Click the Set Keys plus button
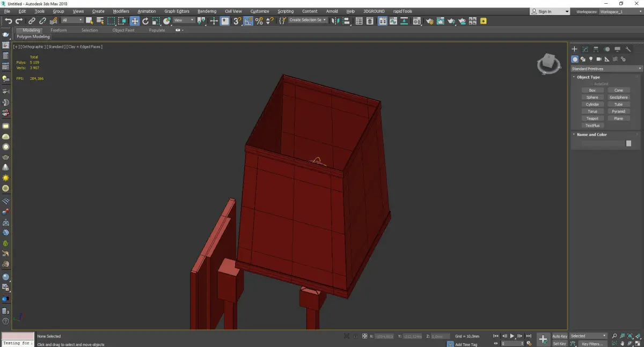This screenshot has width=644, height=347. point(543,339)
